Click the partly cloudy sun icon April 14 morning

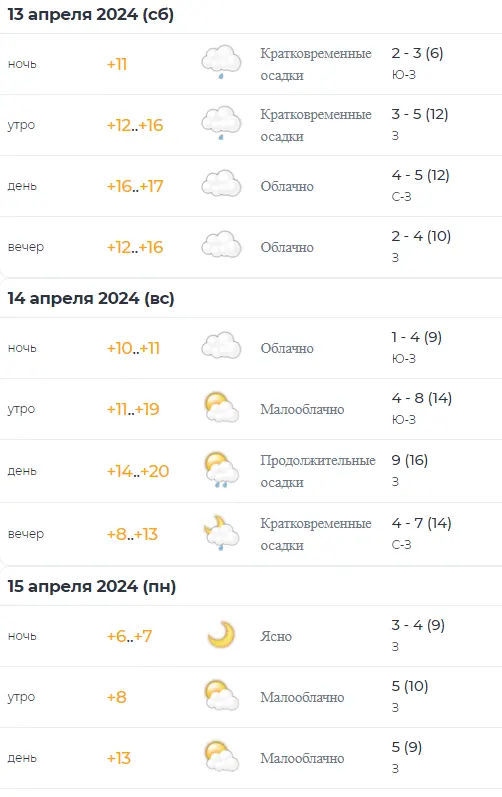point(222,408)
